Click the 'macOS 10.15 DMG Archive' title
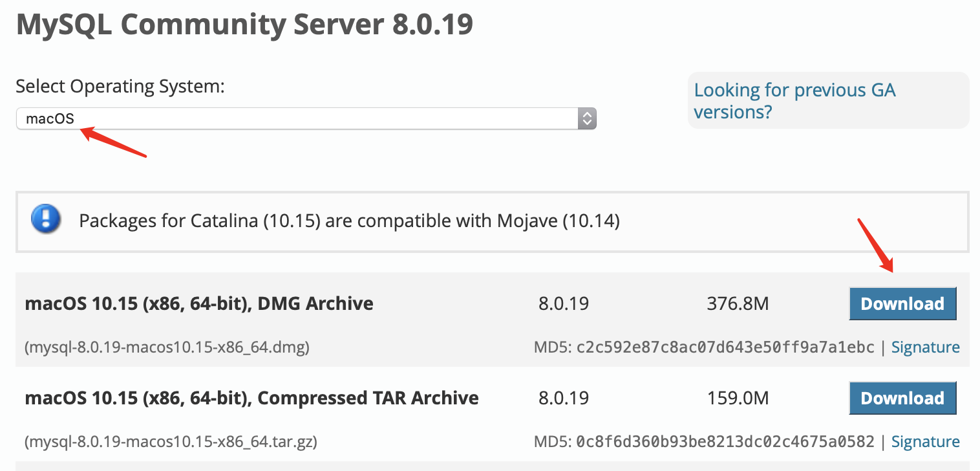 (x=199, y=303)
